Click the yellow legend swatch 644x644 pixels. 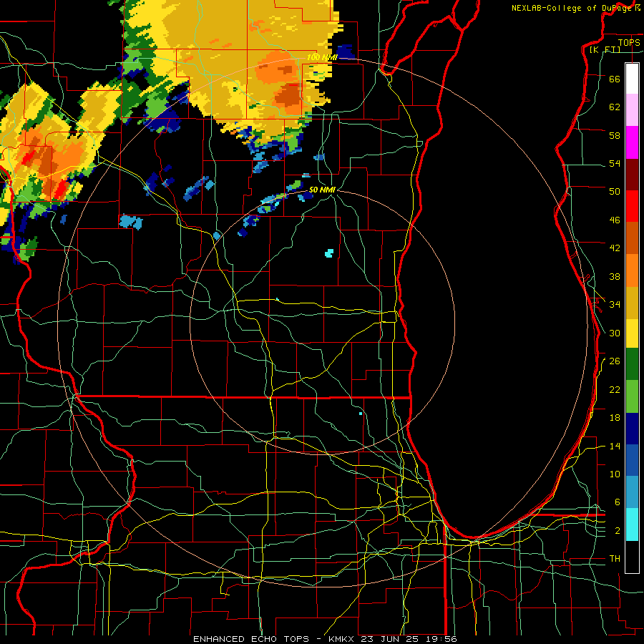632,333
